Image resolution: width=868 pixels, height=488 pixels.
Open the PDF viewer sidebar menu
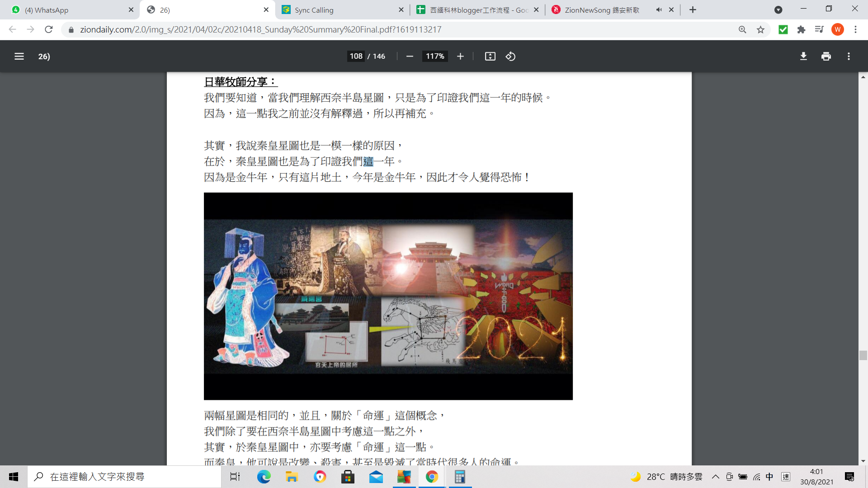point(19,56)
